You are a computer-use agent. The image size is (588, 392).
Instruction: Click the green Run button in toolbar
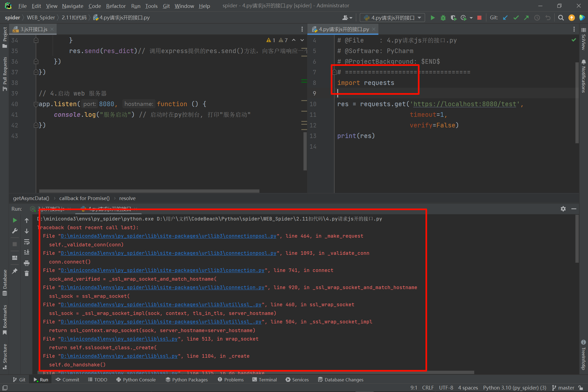pos(433,18)
